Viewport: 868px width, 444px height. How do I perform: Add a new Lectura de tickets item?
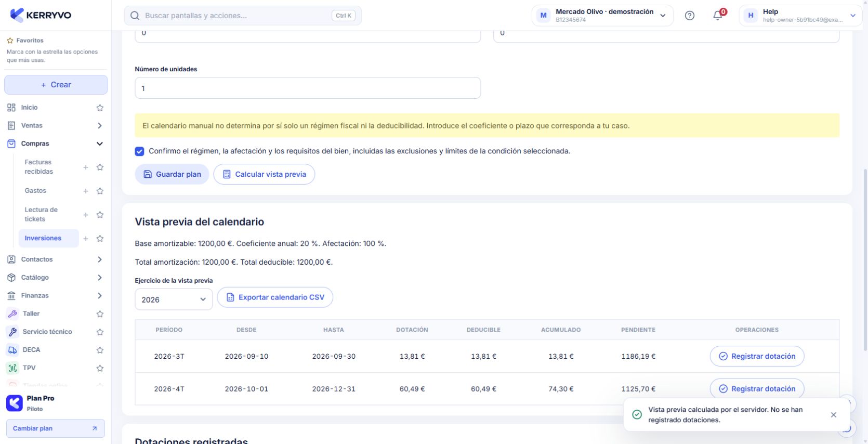(86, 215)
